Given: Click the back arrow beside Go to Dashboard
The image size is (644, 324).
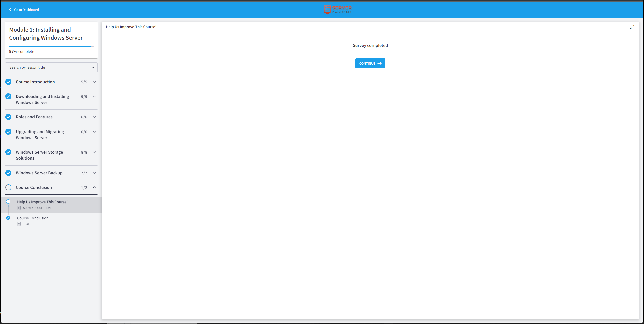Looking at the screenshot, I should (10, 10).
